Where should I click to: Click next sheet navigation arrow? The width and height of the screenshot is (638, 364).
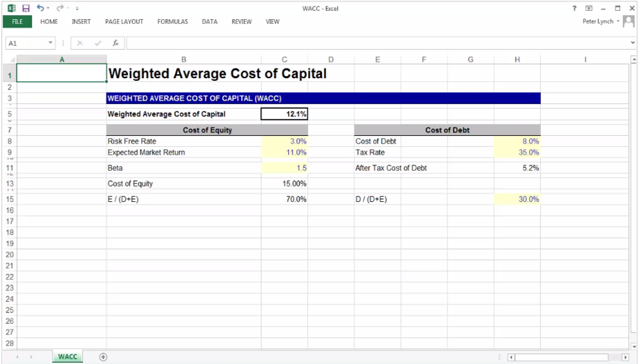click(31, 357)
